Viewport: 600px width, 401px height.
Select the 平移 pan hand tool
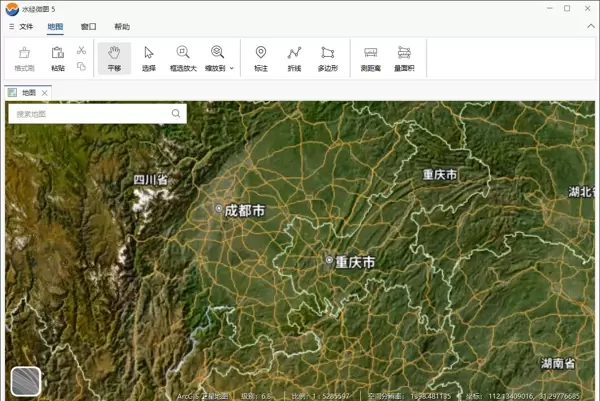coord(113,58)
